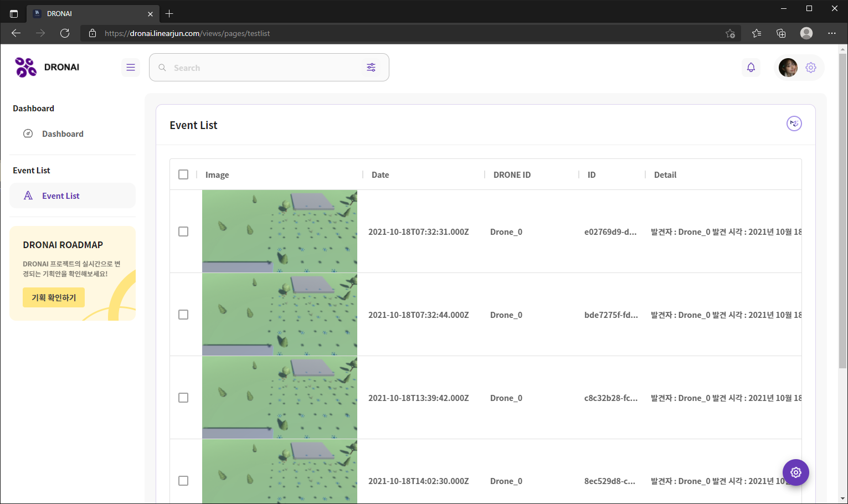Sort by DRONE ID column header

coord(512,174)
